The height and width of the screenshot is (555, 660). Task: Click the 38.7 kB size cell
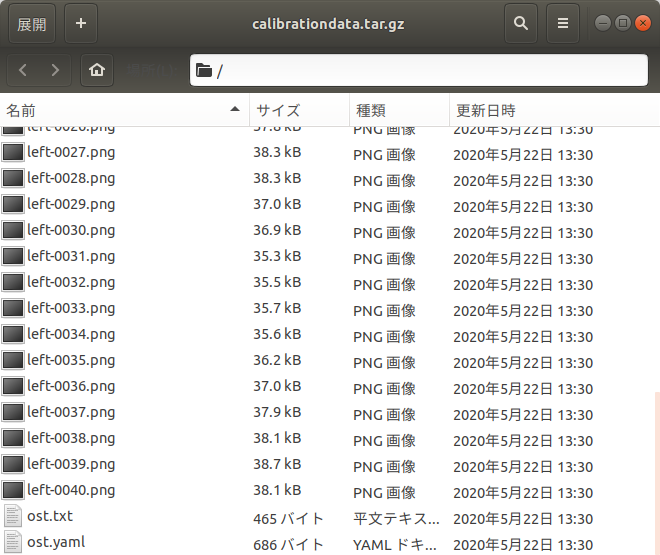click(x=277, y=464)
